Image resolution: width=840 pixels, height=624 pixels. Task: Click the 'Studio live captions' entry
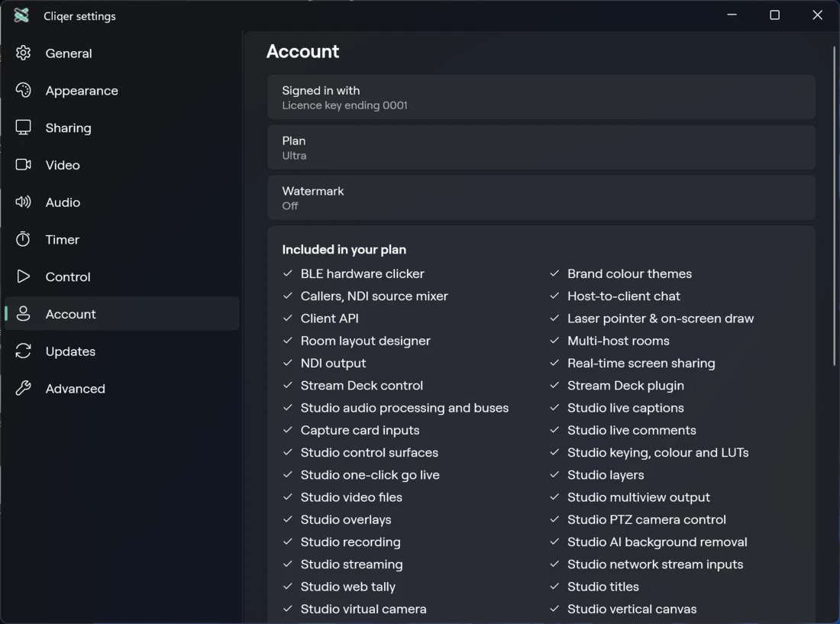click(625, 408)
